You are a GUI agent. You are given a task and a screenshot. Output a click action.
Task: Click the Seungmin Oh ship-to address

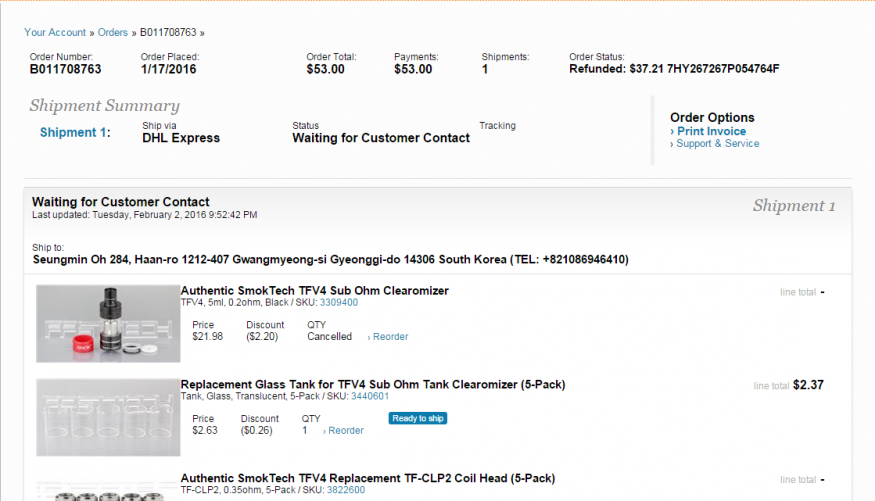[330, 259]
